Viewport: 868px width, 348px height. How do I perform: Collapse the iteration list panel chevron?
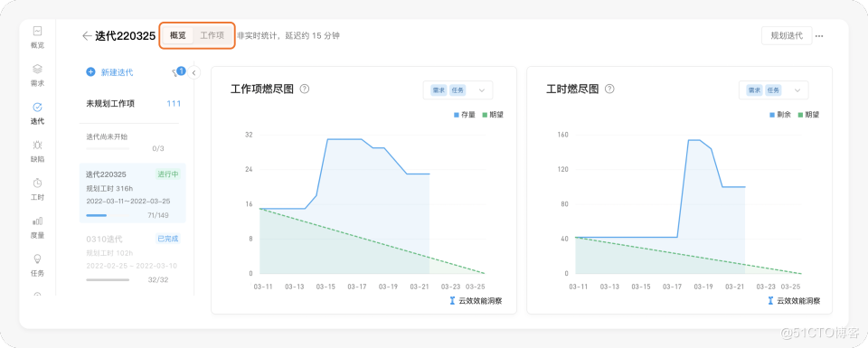193,72
